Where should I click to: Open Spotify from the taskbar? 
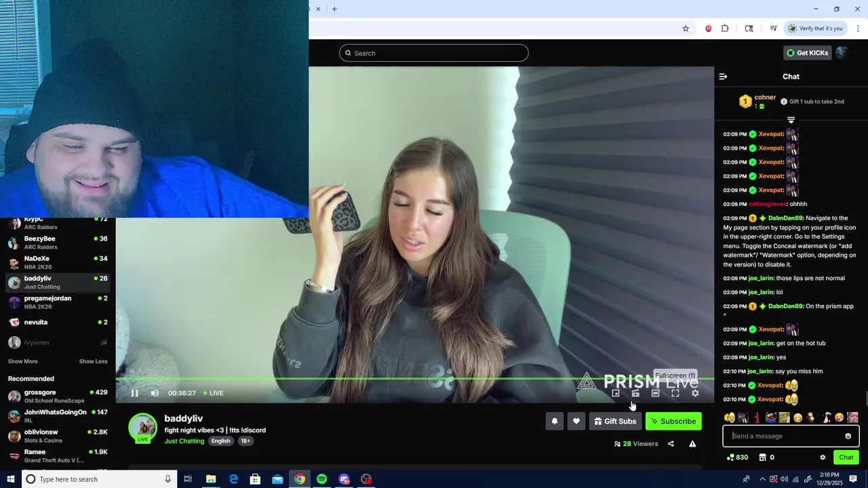click(x=321, y=479)
